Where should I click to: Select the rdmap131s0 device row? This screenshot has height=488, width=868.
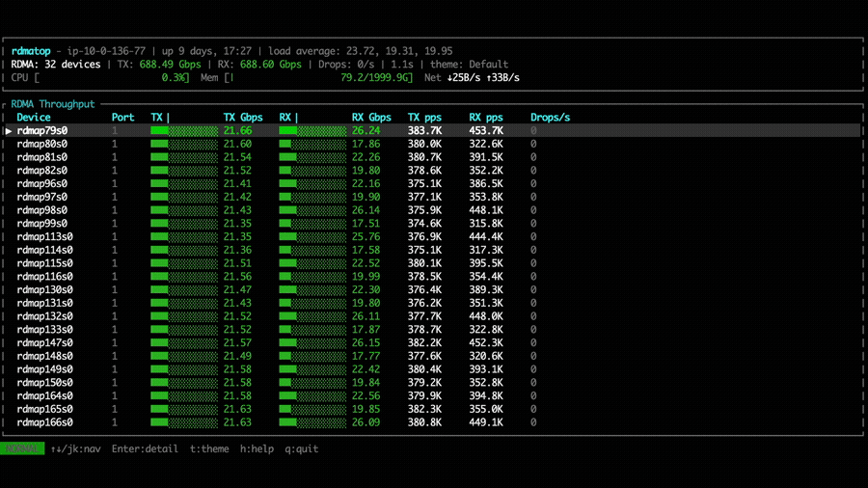click(432, 303)
